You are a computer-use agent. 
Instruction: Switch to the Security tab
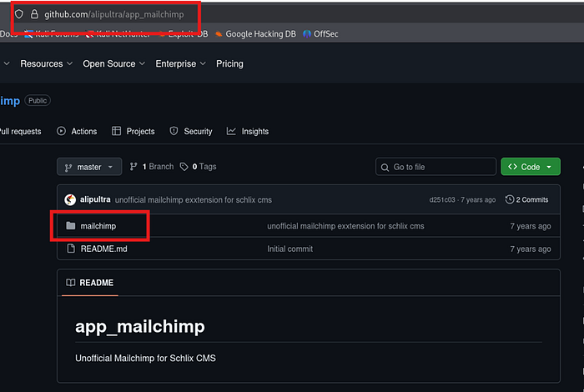point(191,132)
